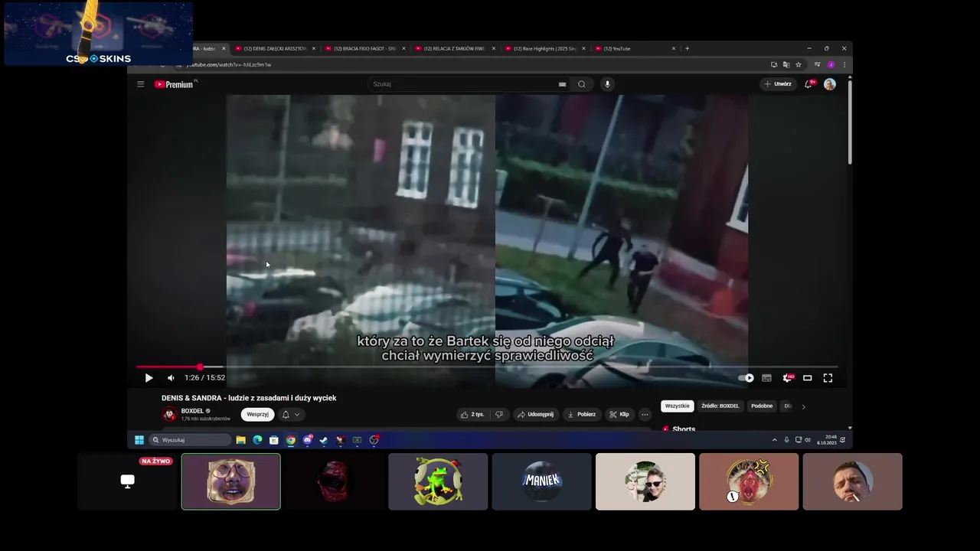980x551 pixels.
Task: Dislike the video
Action: pyautogui.click(x=499, y=414)
